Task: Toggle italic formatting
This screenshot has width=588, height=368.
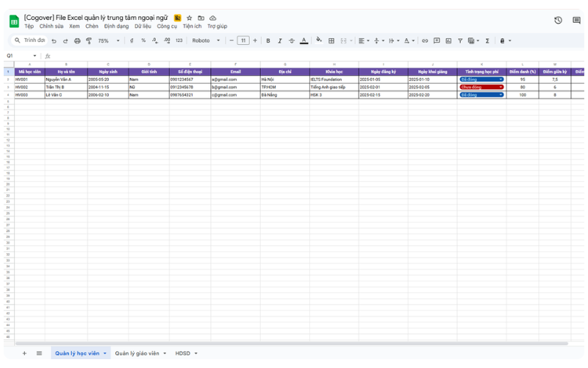Action: click(280, 41)
